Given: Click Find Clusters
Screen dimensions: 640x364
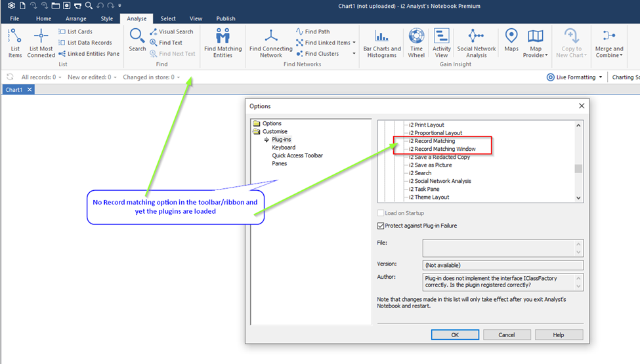Looking at the screenshot, I should 318,53.
